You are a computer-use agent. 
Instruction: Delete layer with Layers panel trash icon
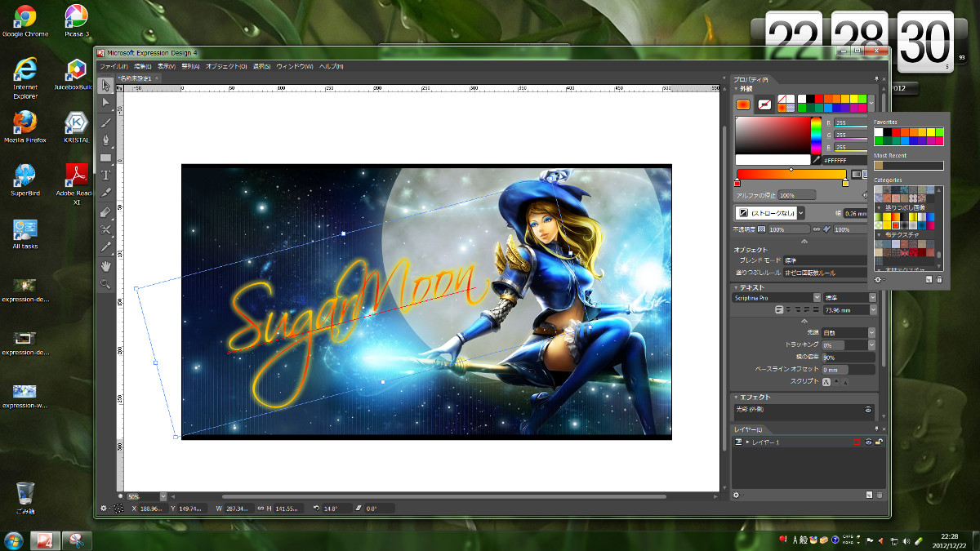click(x=880, y=495)
